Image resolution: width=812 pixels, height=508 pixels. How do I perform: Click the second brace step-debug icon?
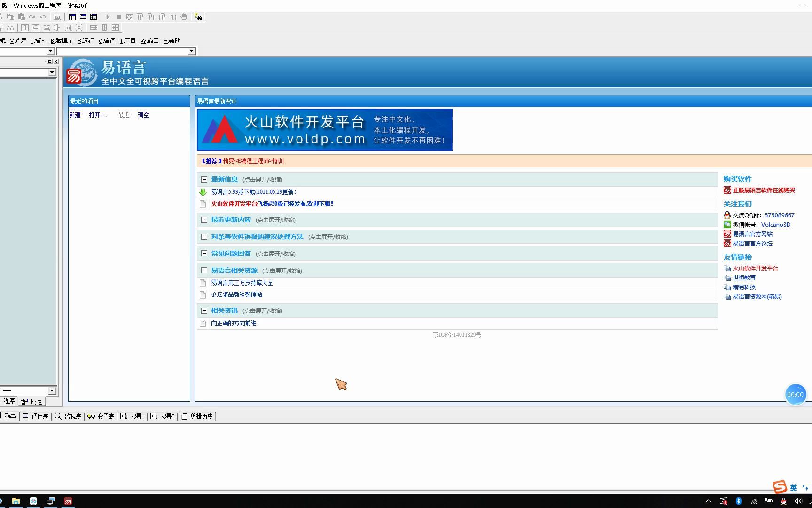(x=151, y=17)
